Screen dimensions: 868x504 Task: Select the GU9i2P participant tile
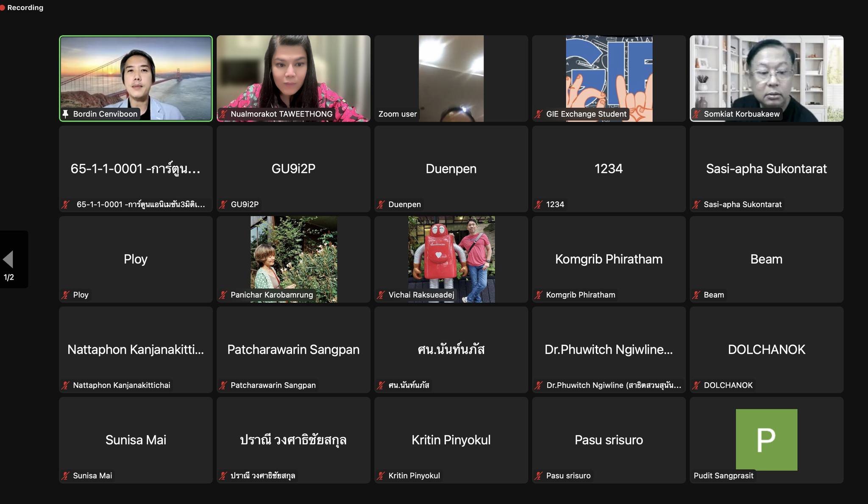tap(293, 169)
